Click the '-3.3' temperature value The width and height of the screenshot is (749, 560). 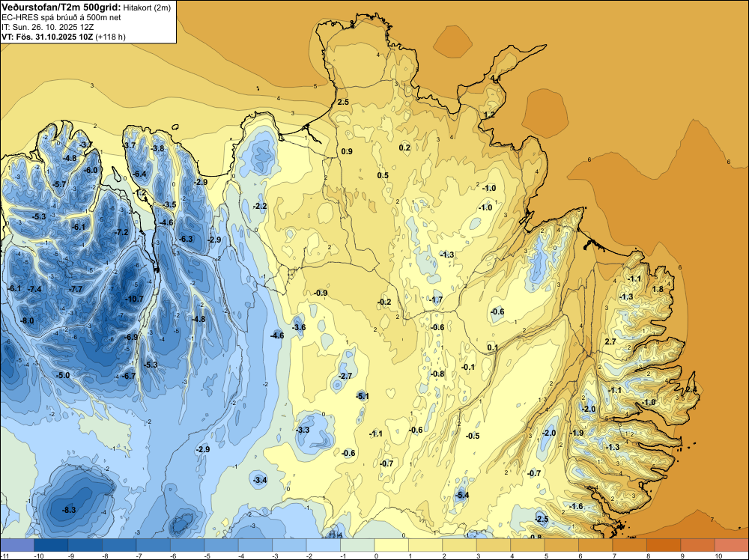point(303,430)
